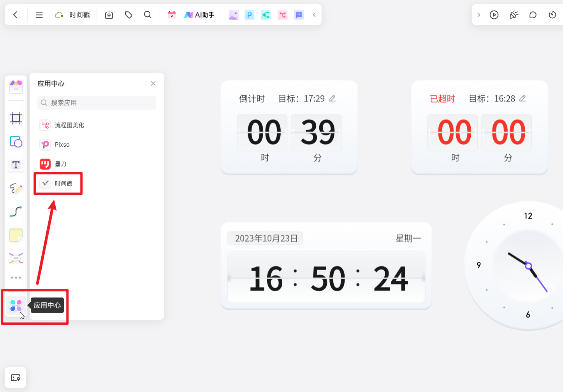Click the 2023年10月23日 date label
This screenshot has height=392, width=563.
[x=266, y=238]
